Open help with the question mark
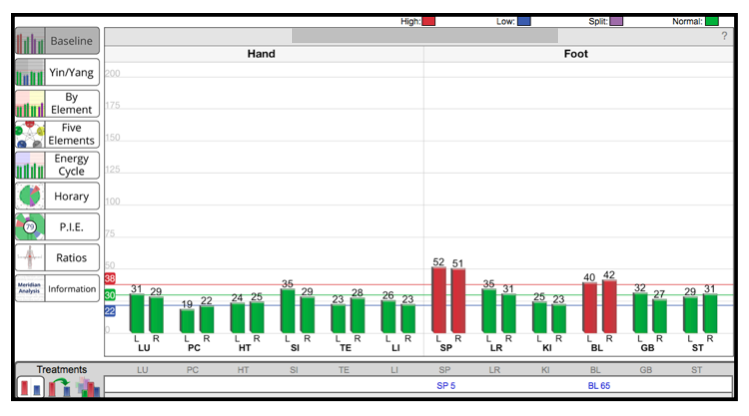 tap(724, 36)
